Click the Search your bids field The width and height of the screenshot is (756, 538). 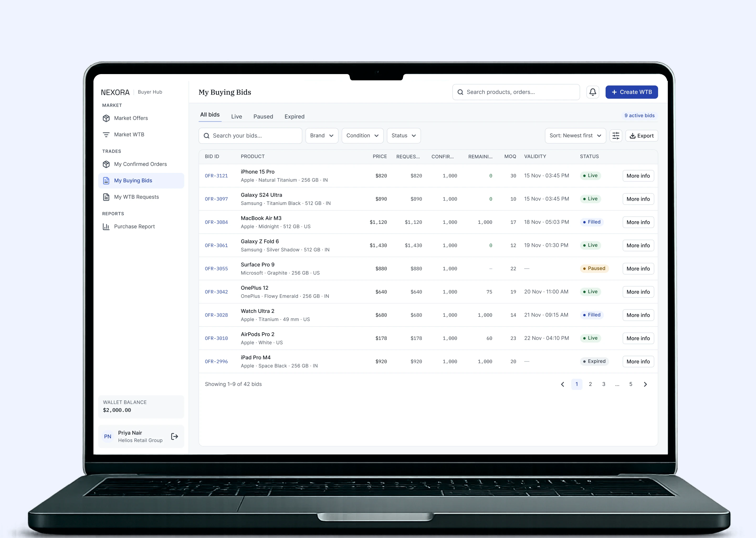point(250,136)
